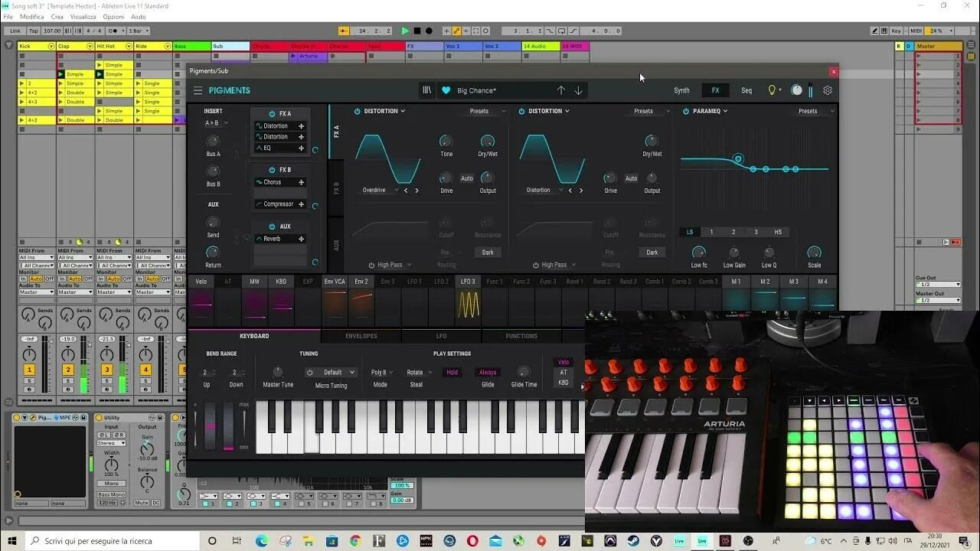This screenshot has height=551, width=980.
Task: Open Ableton Visualizza menu
Action: pos(83,17)
